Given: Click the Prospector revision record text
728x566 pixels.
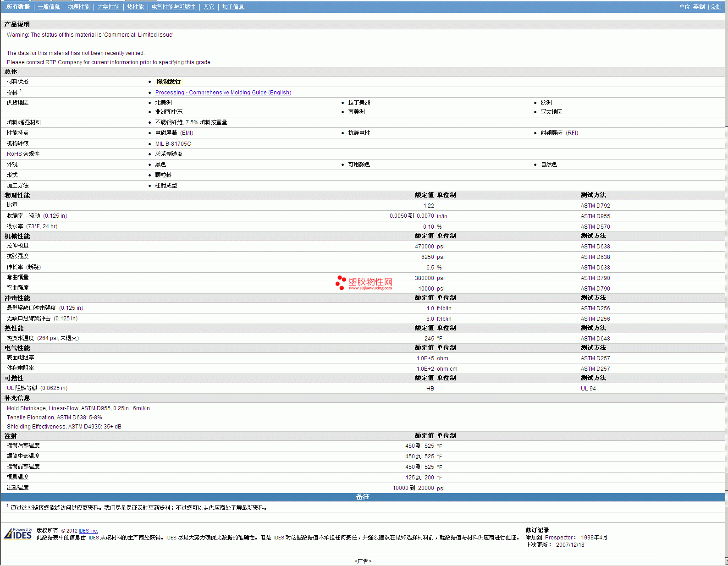Looking at the screenshot, I should pos(566,538).
